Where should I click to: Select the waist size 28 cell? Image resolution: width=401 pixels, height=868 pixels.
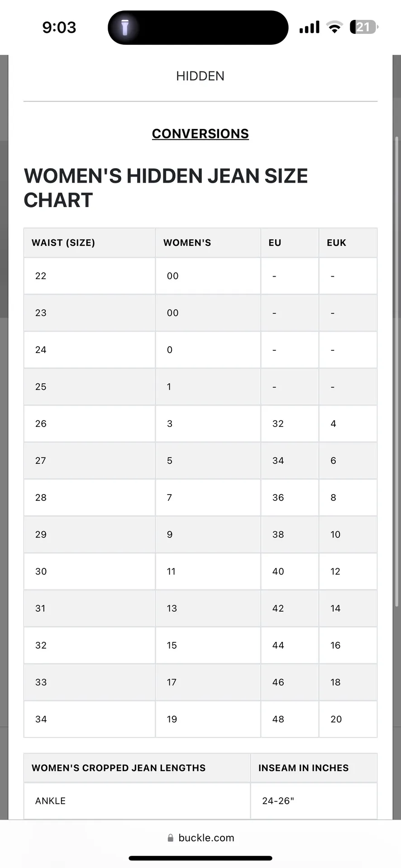41,498
